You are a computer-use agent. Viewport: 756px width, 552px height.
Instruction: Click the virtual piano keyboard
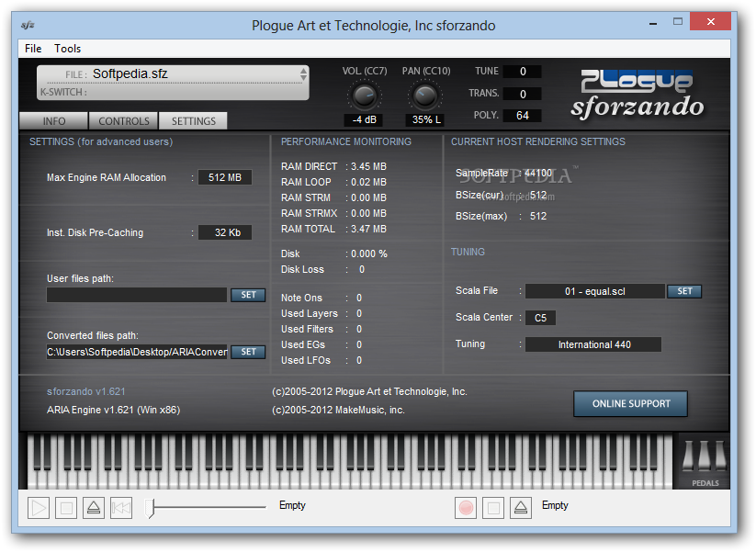coord(350,461)
